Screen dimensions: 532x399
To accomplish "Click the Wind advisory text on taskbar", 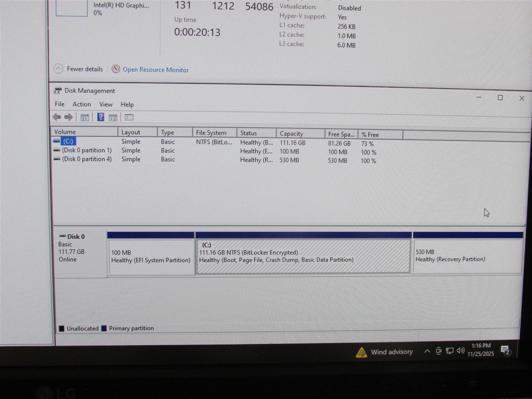I will coord(392,352).
